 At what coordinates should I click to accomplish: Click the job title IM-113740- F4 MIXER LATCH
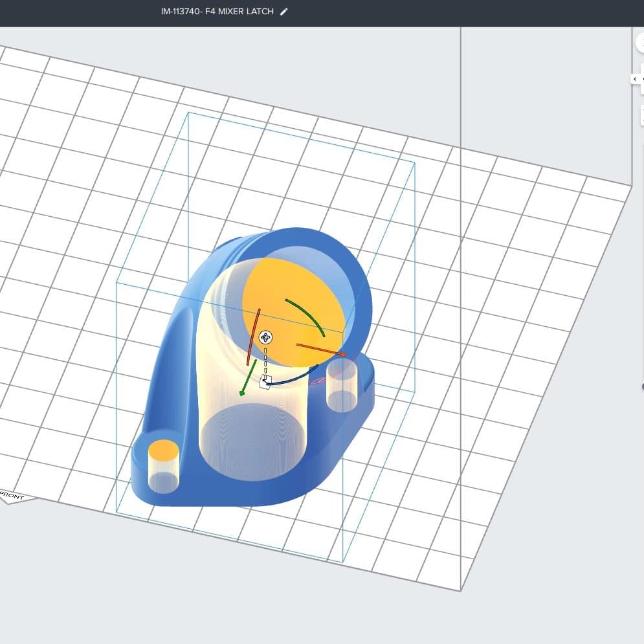(217, 12)
